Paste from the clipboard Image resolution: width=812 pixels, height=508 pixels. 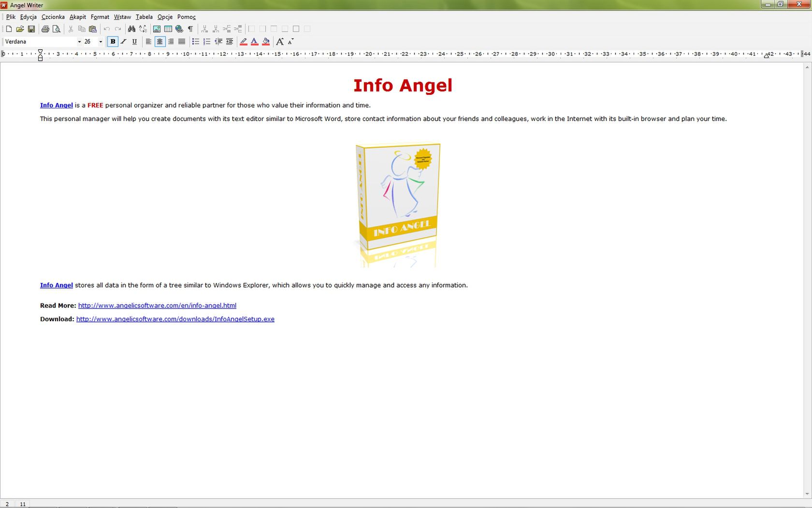(92, 29)
